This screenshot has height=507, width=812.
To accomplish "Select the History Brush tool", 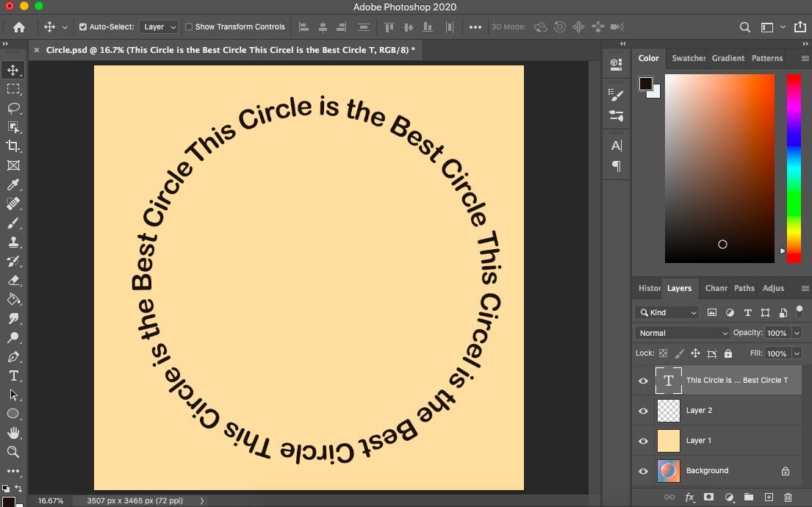I will tap(13, 261).
